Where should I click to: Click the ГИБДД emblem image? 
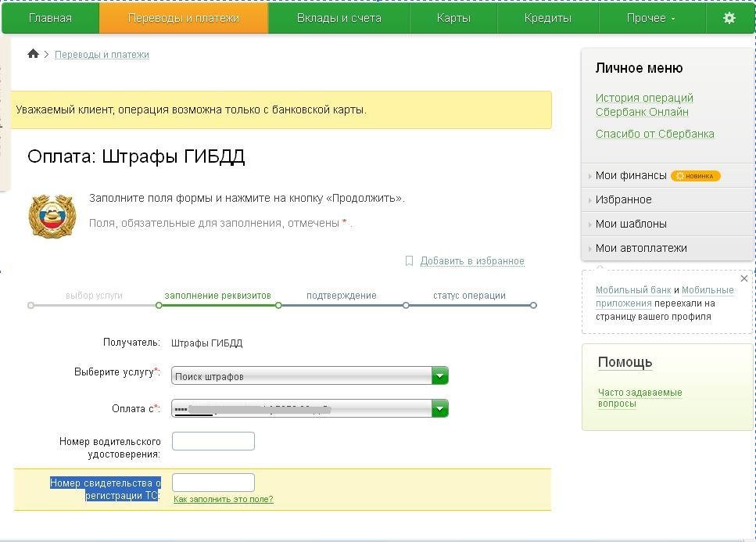[x=52, y=216]
